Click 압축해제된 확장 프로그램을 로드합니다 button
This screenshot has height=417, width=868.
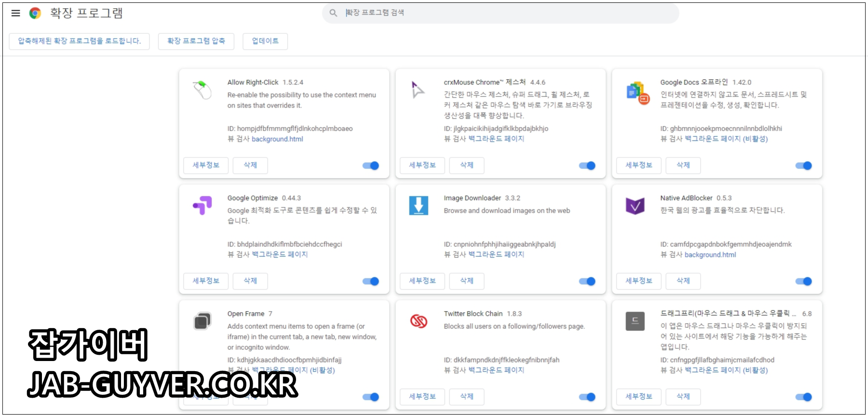[80, 41]
